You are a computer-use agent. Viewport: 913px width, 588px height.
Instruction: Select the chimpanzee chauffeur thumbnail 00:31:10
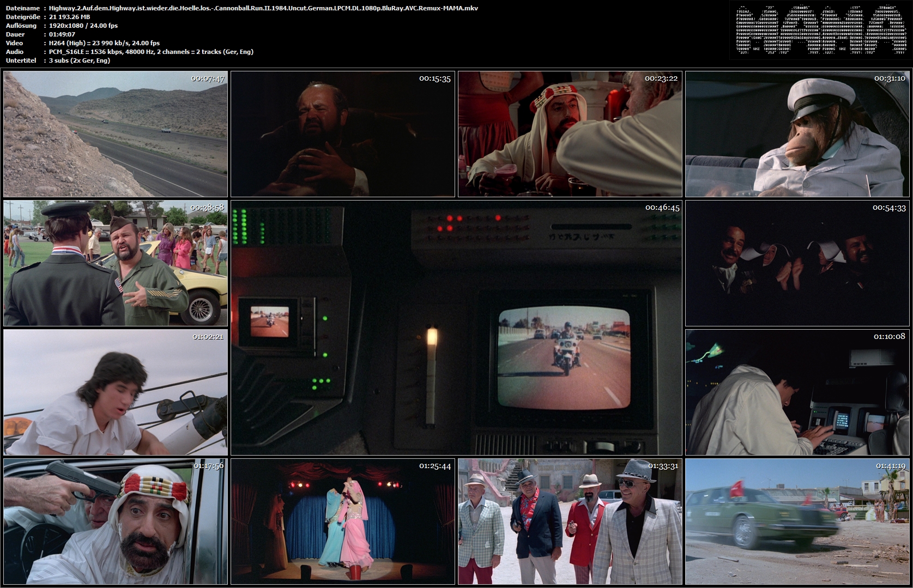click(x=797, y=134)
